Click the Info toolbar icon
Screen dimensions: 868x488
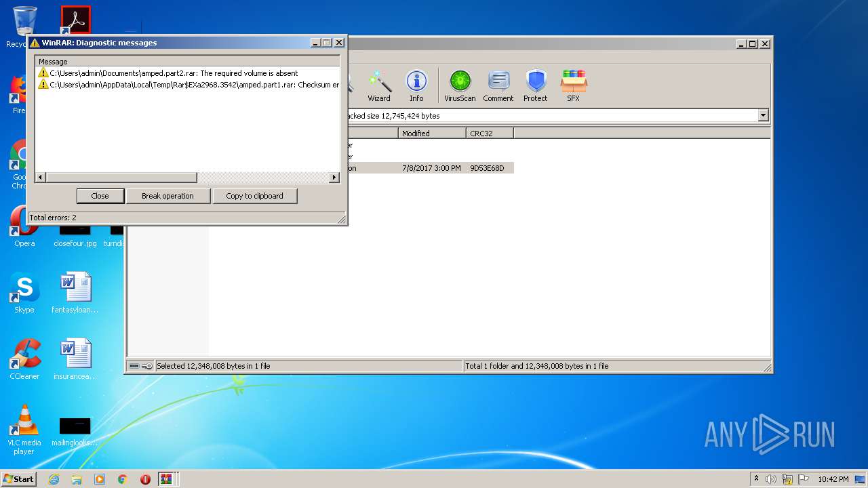click(416, 86)
